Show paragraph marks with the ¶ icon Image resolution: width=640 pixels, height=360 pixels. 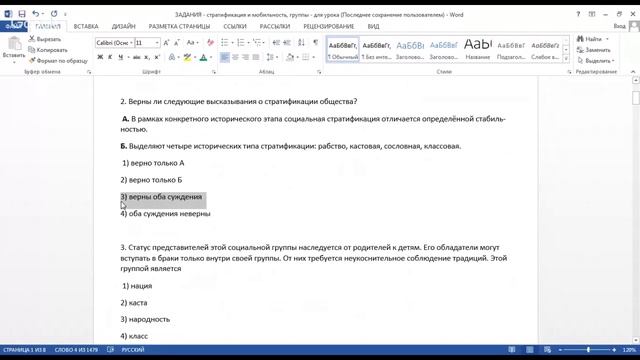click(315, 42)
